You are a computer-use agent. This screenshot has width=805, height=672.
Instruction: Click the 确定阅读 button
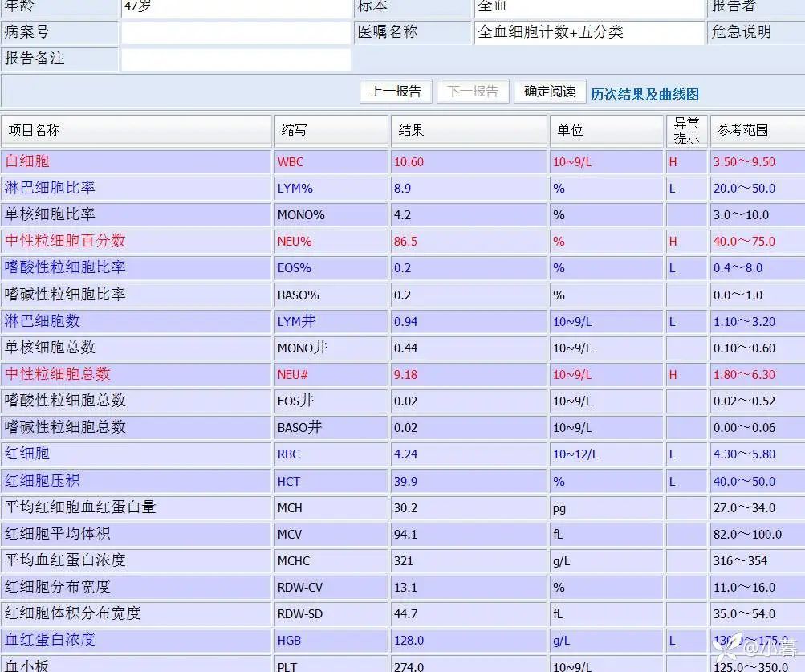(550, 92)
